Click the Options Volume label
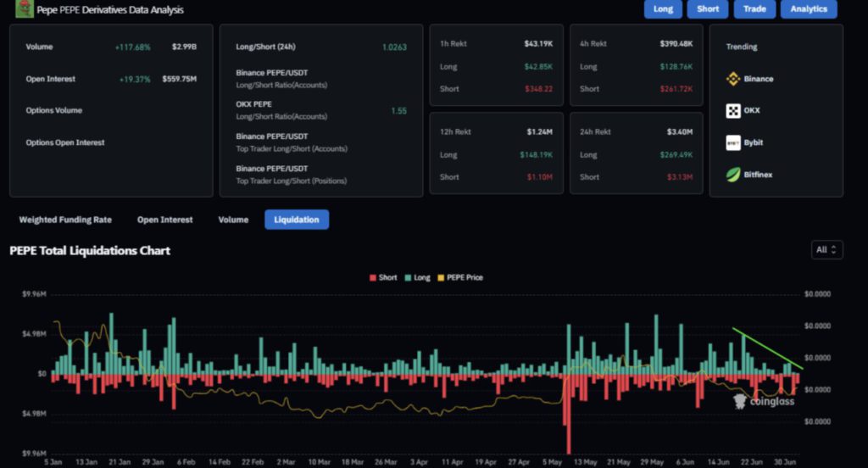The image size is (868, 468). click(x=53, y=111)
